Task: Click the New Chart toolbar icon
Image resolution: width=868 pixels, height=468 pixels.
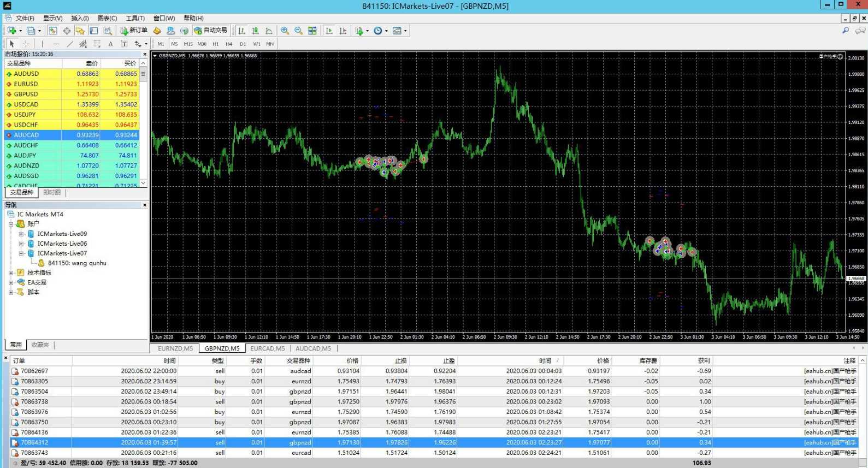Action: [11, 31]
